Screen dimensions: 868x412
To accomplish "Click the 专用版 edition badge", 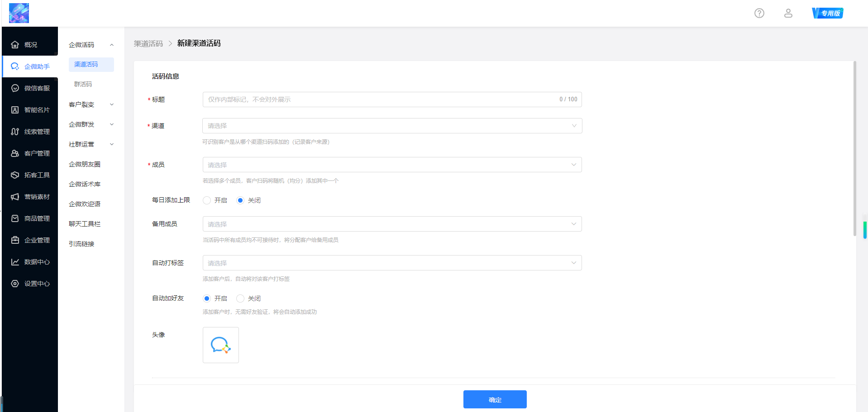I will 828,13.
